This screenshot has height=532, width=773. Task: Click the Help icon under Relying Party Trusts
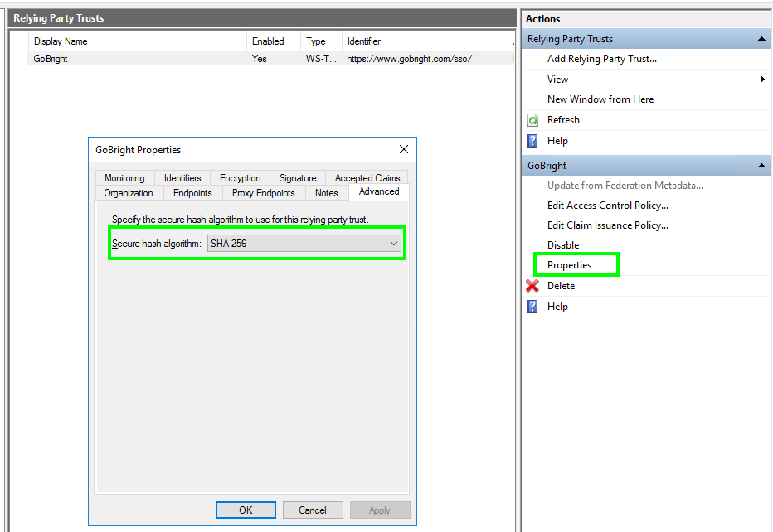point(533,141)
